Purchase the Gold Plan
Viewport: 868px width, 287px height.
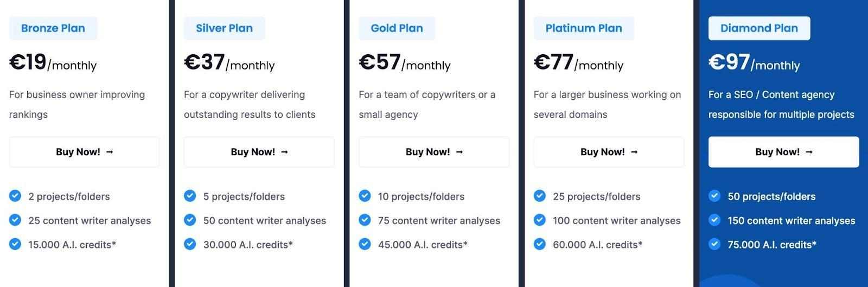tap(434, 152)
